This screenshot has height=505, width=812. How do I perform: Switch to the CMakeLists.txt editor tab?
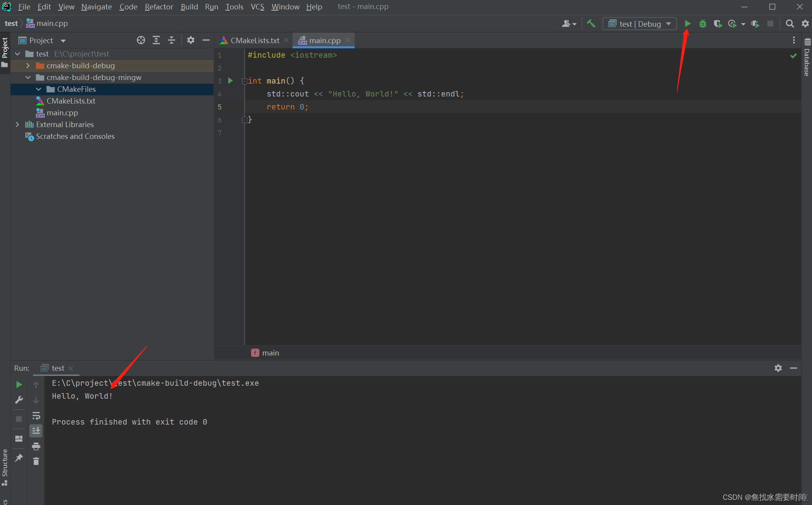click(254, 40)
